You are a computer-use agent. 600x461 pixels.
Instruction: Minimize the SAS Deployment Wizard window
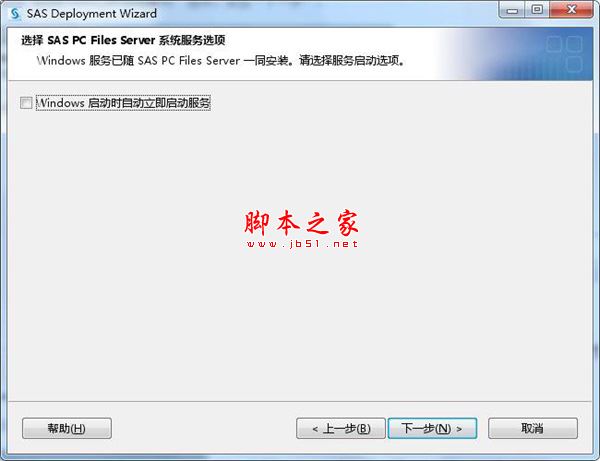click(x=512, y=10)
